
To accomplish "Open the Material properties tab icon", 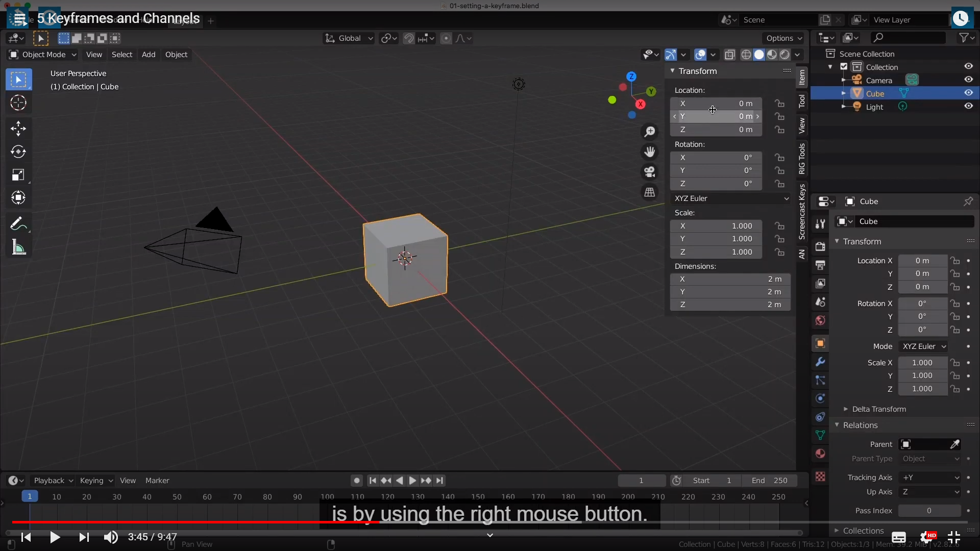I will 820,454.
